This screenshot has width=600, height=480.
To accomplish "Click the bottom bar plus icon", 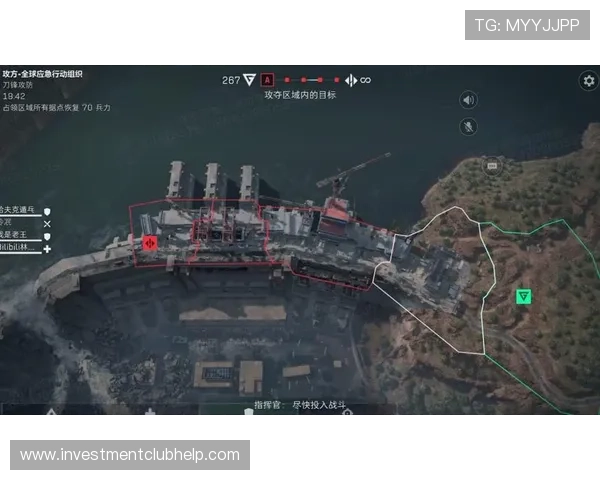I will [x=150, y=411].
